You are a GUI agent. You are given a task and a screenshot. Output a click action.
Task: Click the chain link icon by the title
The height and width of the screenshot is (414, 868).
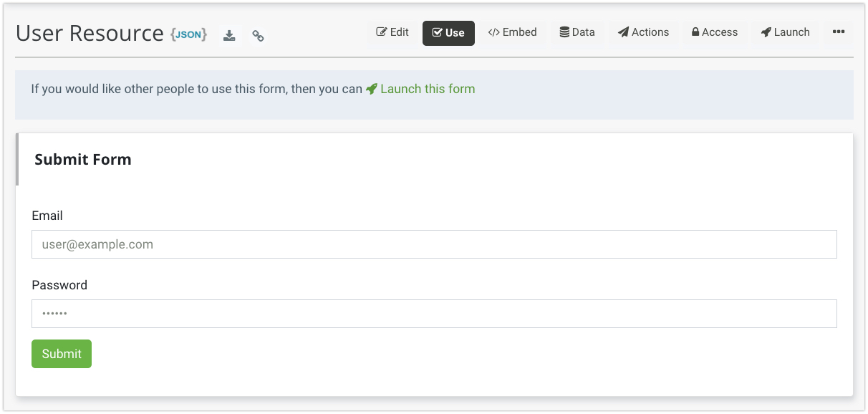click(259, 36)
